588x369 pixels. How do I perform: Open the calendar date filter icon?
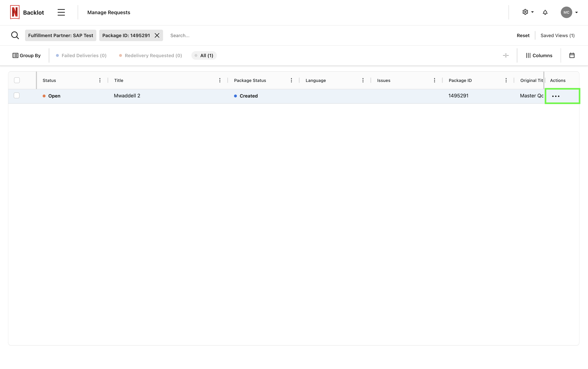coord(572,55)
